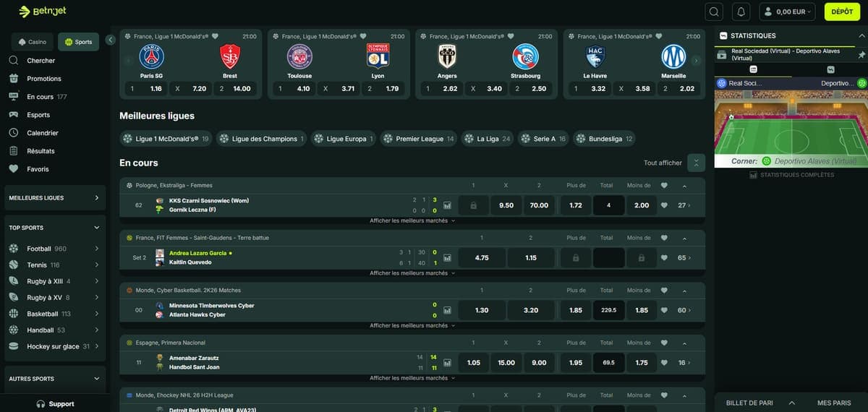Click the Marseille club crest
The height and width of the screenshot is (412, 868).
[673, 56]
